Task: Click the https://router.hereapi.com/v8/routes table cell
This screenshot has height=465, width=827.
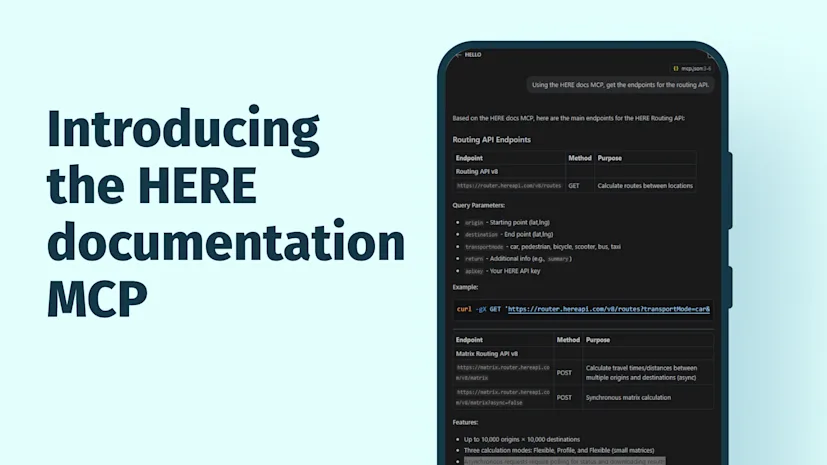Action: (x=509, y=186)
